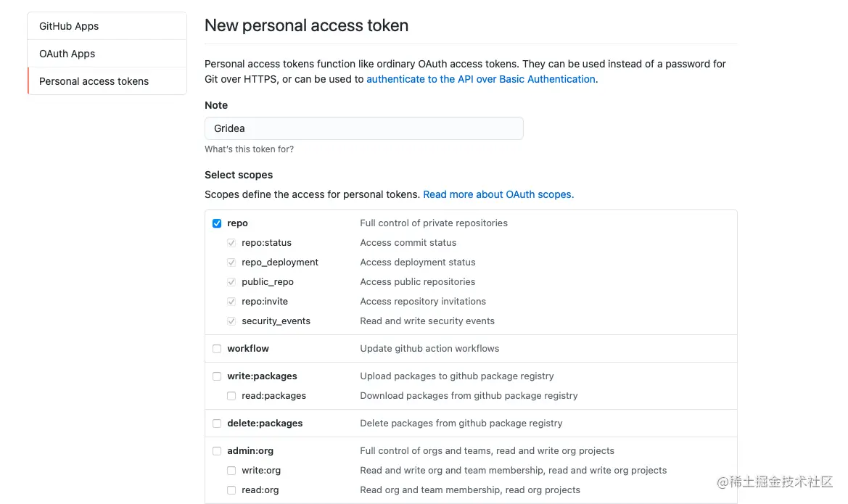Toggle the repo:invite checkbox
This screenshot has width=848, height=504.
[231, 302]
